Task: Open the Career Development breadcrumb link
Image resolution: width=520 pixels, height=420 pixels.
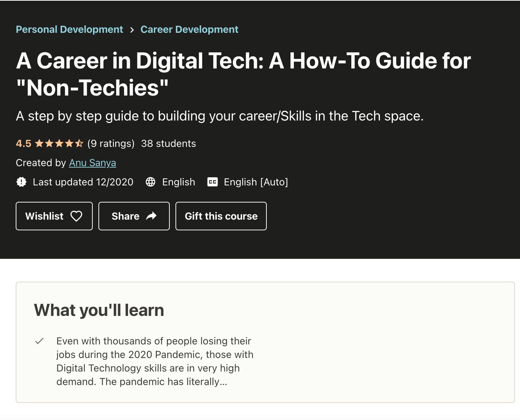Action: [x=189, y=30]
